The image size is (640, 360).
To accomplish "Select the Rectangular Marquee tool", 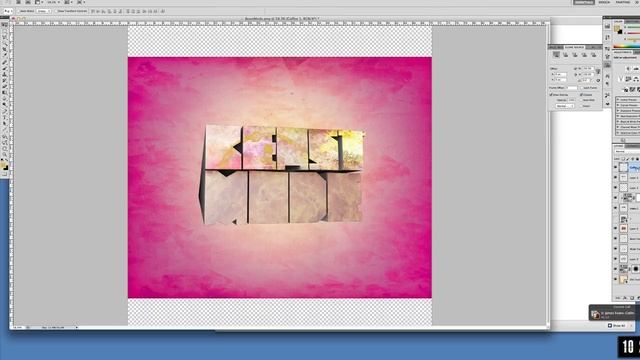I will 4,31.
